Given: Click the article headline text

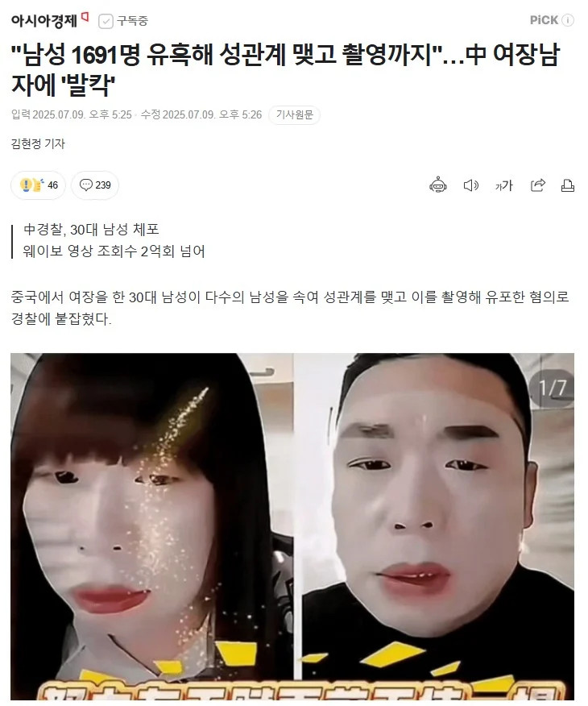Looking at the screenshot, I should click(285, 69).
